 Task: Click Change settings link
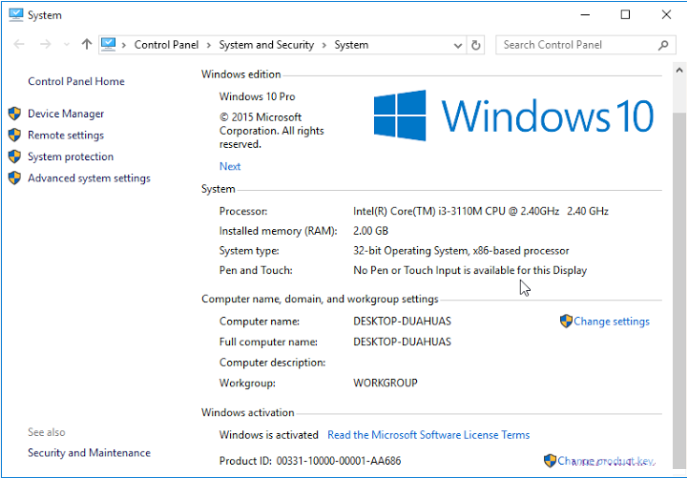pos(612,322)
